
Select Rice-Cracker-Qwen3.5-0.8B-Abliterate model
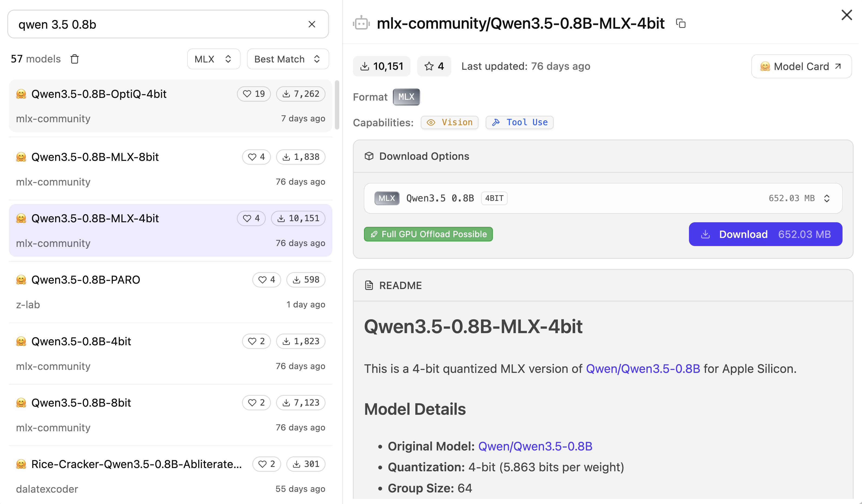pyautogui.click(x=170, y=476)
